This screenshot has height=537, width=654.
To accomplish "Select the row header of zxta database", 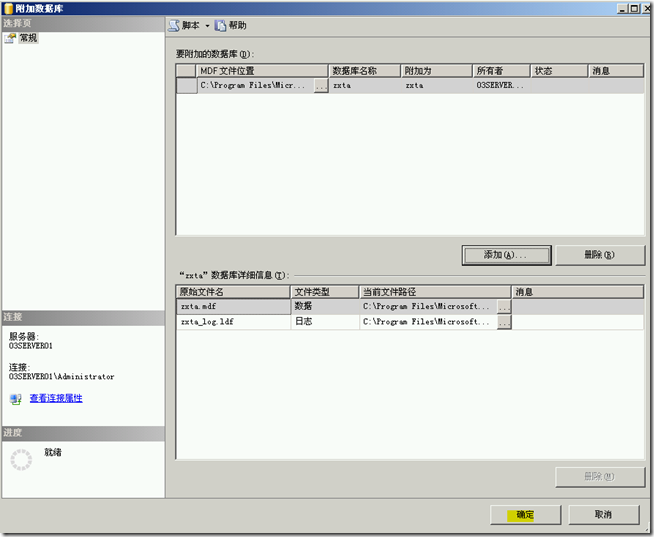I will pyautogui.click(x=186, y=86).
